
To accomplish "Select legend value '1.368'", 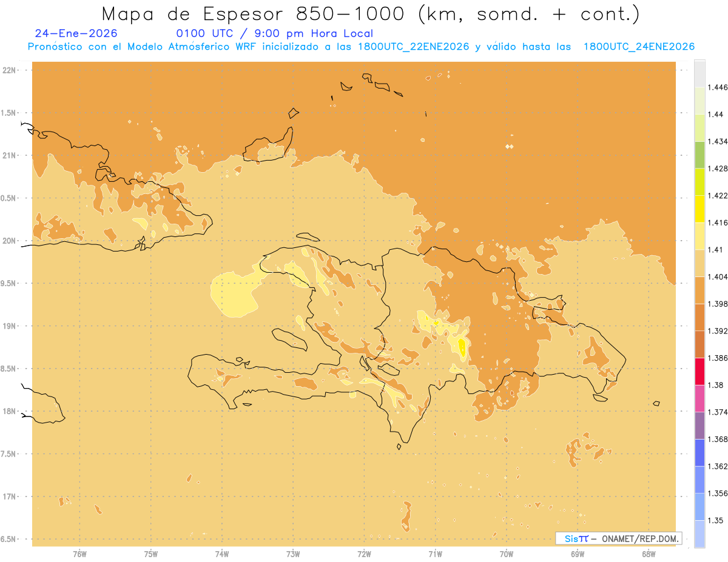I will coord(718,439).
